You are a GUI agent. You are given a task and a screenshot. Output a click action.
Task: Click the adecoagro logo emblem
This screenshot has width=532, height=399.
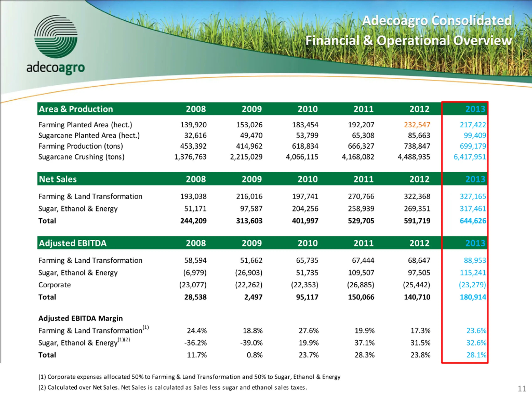click(56, 37)
